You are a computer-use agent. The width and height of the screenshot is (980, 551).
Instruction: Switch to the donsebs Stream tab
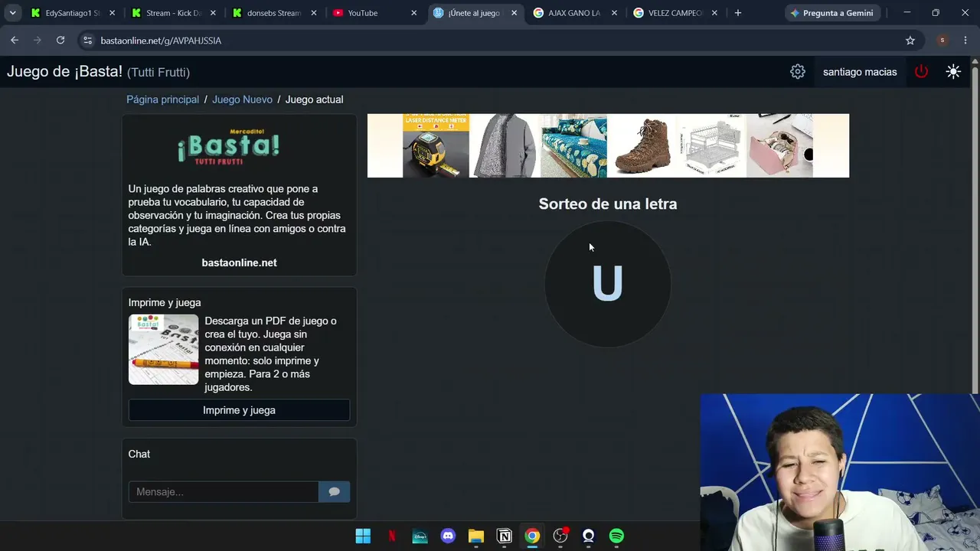coord(274,13)
